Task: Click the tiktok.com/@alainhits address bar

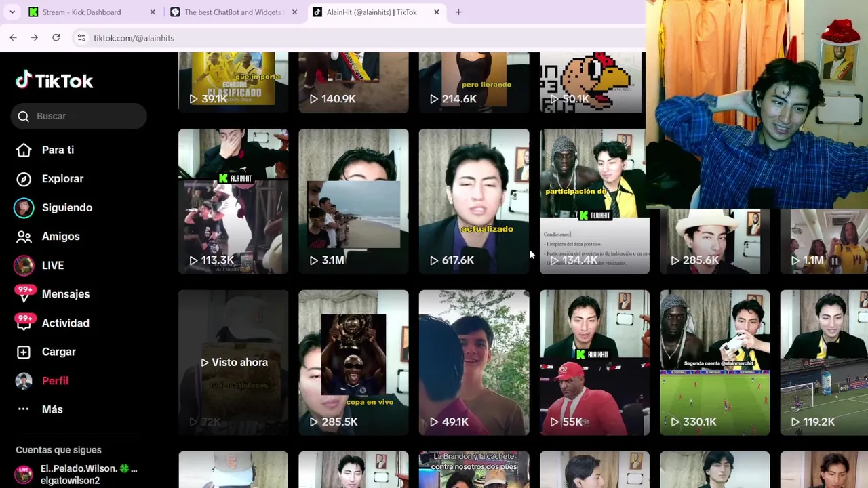Action: [134, 38]
